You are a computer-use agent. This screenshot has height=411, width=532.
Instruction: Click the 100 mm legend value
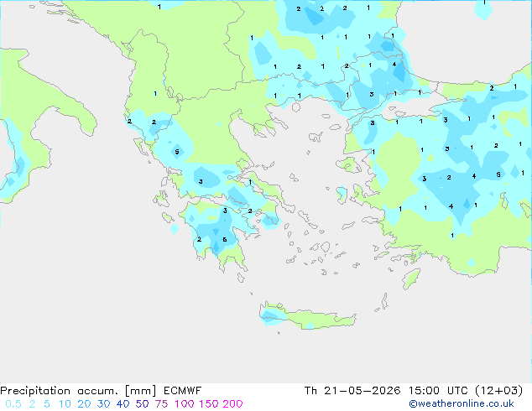pyautogui.click(x=185, y=404)
